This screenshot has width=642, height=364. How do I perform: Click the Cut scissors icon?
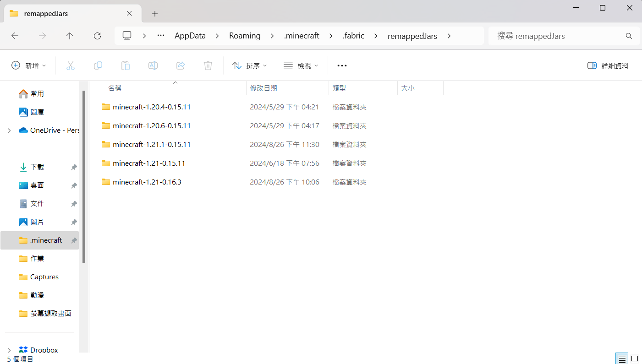click(x=70, y=65)
